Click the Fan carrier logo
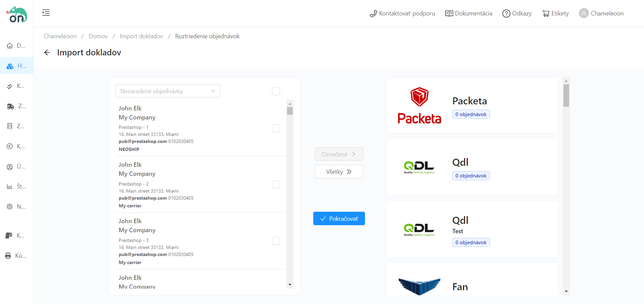This screenshot has height=304, width=644. 419,286
